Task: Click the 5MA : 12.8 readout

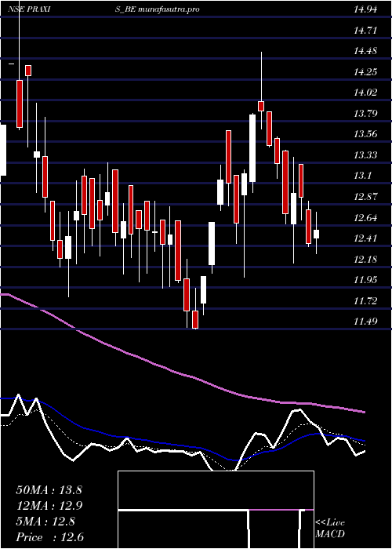Action: [x=45, y=522]
